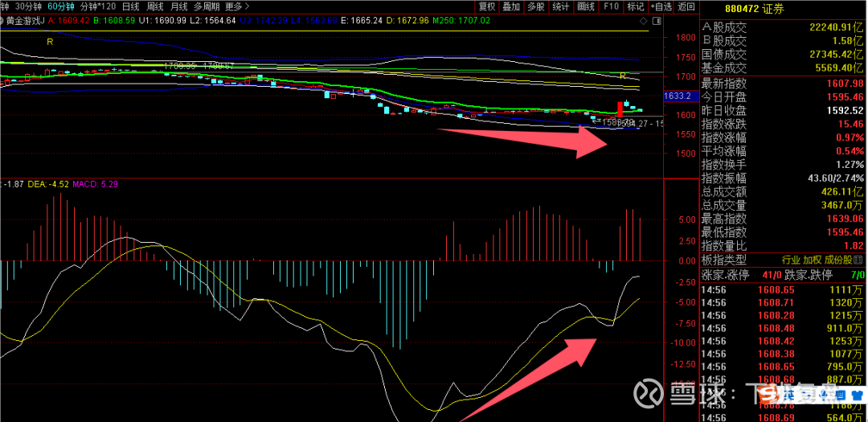This screenshot has width=868, height=422.
Task: Click the 黄金游戏J indicator name
Action: pos(27,20)
